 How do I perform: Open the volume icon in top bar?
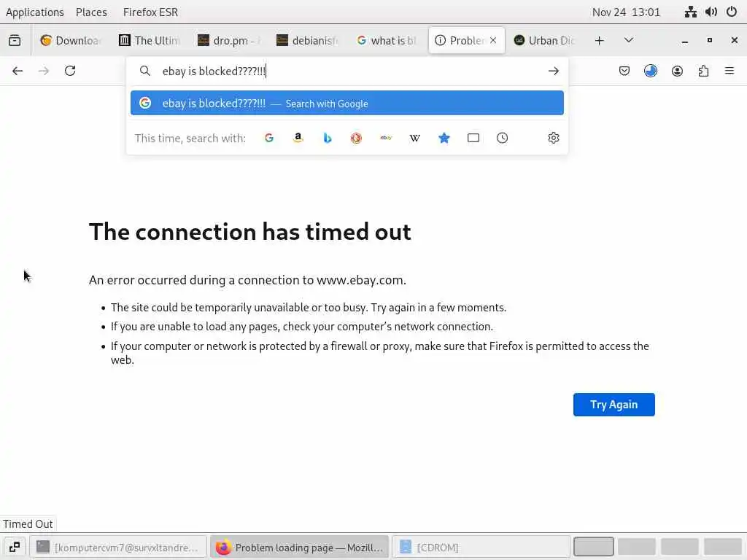pyautogui.click(x=711, y=12)
